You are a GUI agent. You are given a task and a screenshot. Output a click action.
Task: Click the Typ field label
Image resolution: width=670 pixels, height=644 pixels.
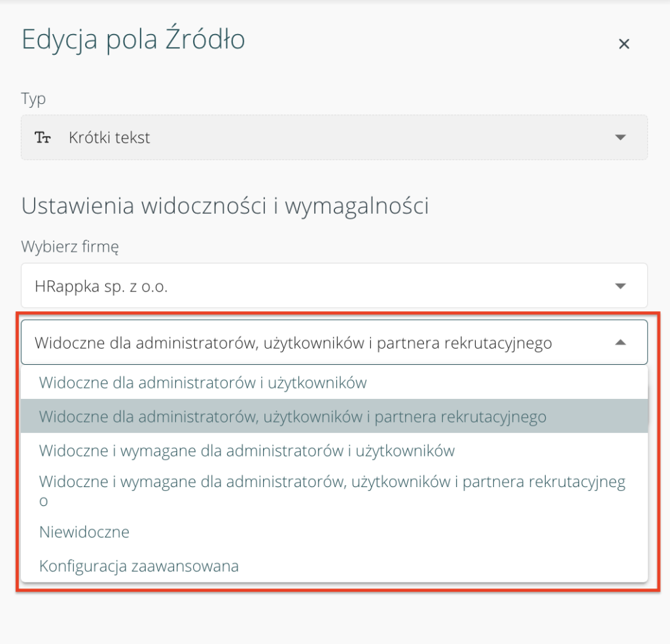(x=33, y=99)
